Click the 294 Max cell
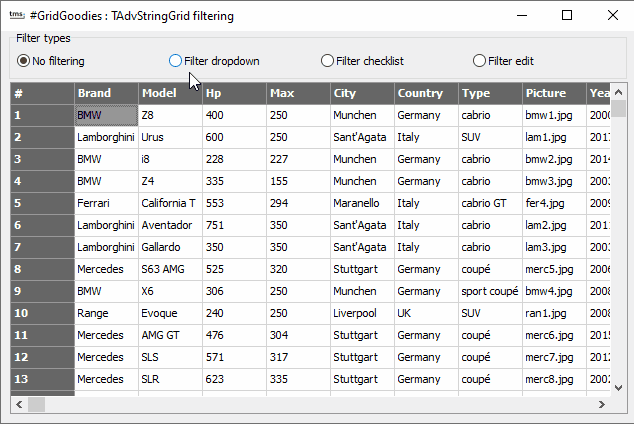634x426 pixels. point(298,203)
